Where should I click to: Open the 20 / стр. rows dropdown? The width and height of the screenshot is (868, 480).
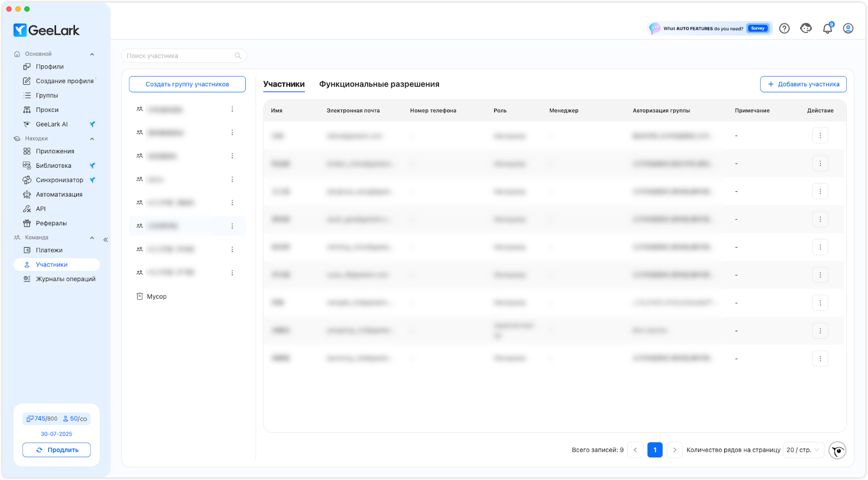coord(803,450)
